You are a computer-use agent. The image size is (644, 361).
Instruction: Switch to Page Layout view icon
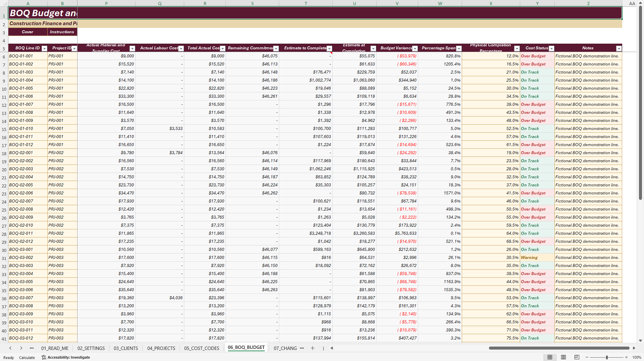pyautogui.click(x=563, y=357)
